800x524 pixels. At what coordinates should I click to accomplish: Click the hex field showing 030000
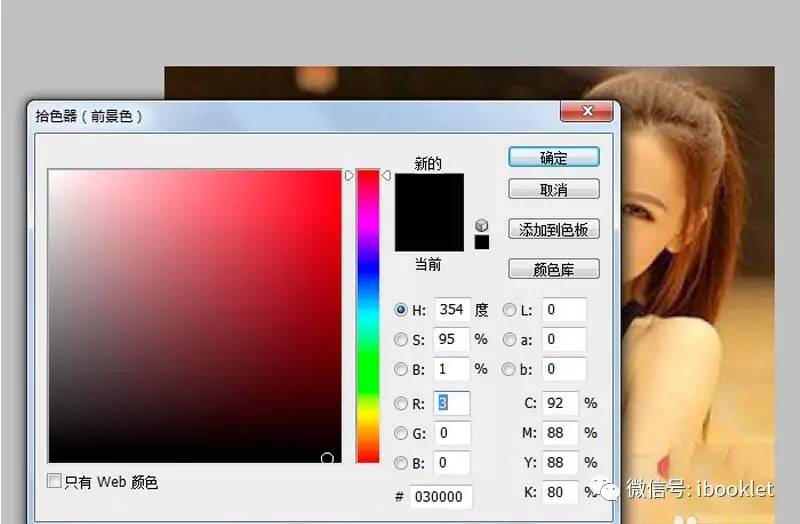pos(441,496)
